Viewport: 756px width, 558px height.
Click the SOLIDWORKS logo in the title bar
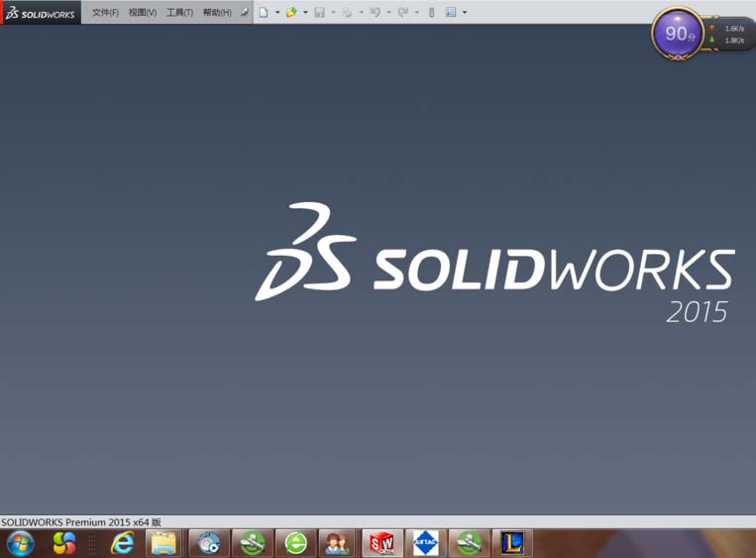click(x=41, y=13)
